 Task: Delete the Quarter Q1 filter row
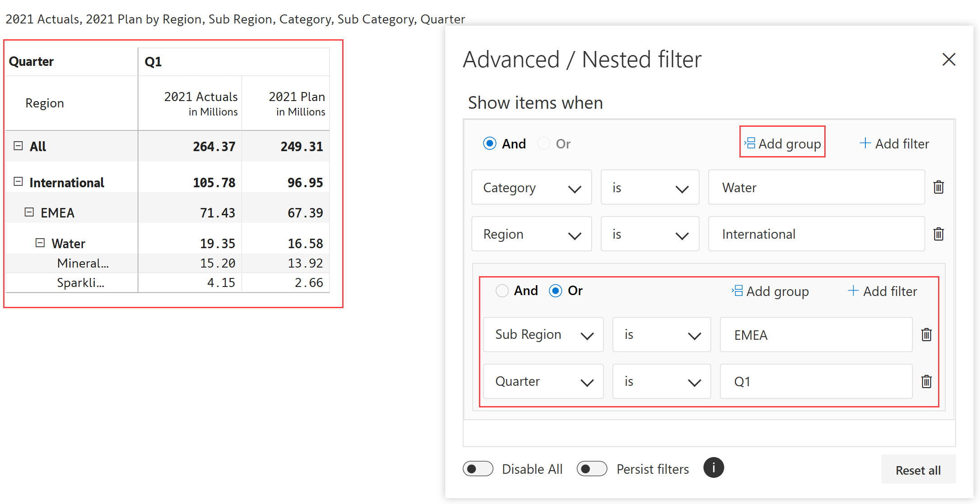(926, 382)
